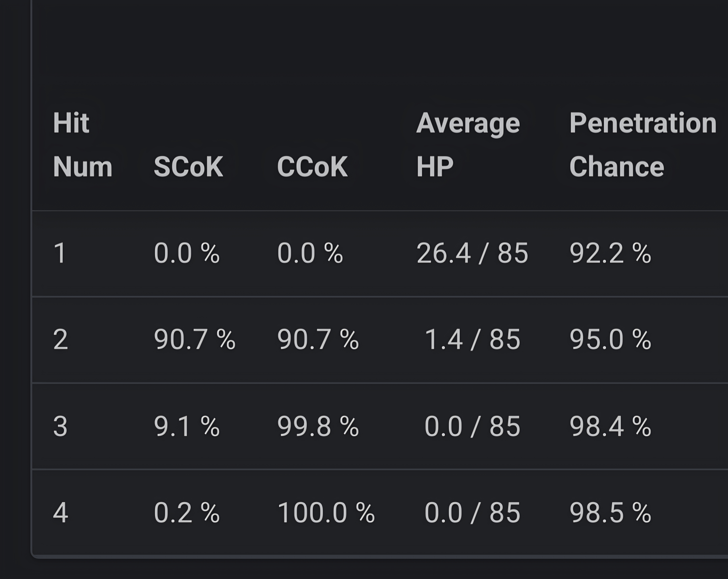Viewport: 728px width, 579px height.
Task: Click the 9.1 % SCoK value
Action: pos(186,426)
